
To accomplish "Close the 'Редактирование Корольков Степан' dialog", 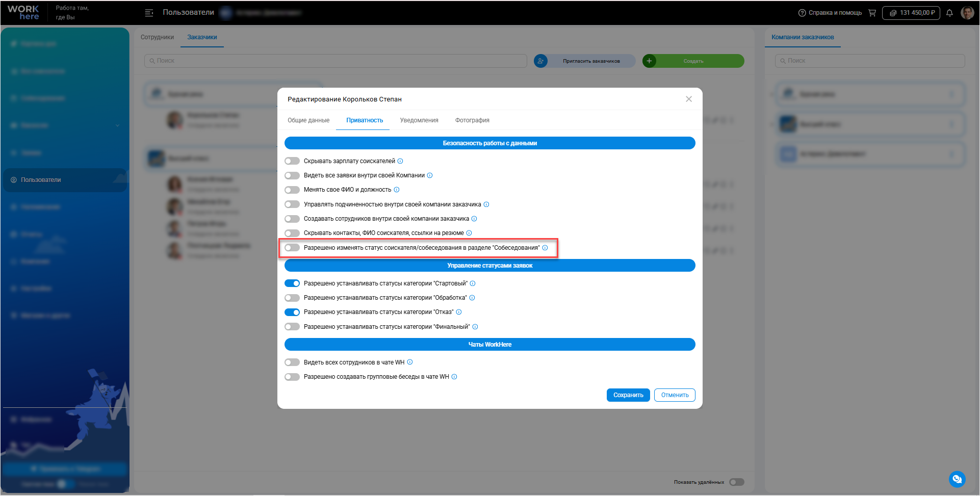I will tap(689, 99).
